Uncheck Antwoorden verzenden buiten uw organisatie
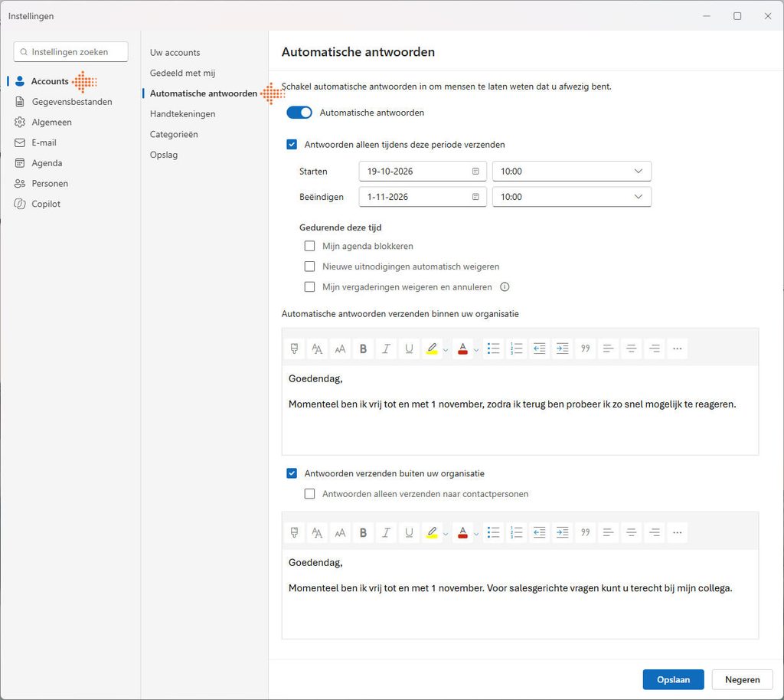 coord(292,473)
